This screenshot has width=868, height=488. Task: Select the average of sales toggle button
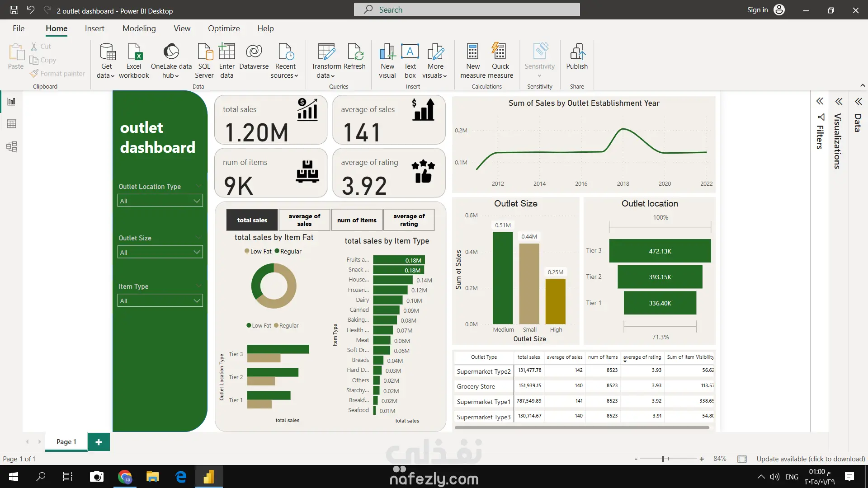tap(304, 220)
